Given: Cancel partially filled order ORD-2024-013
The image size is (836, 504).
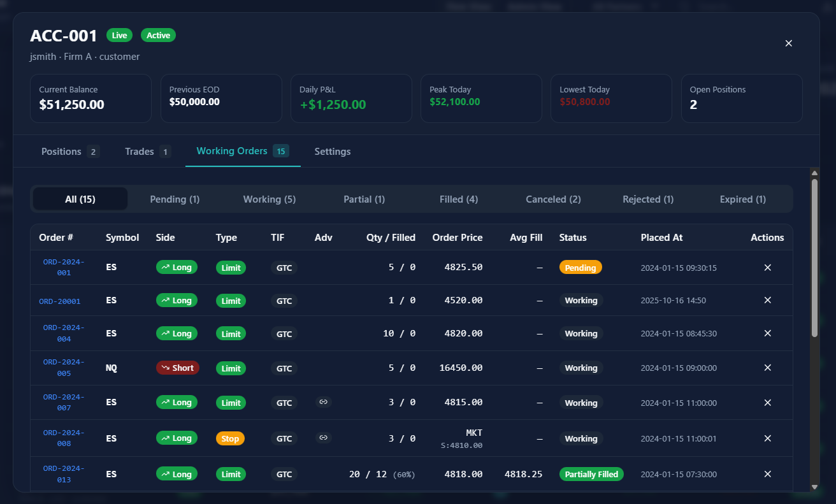Looking at the screenshot, I should (x=767, y=474).
